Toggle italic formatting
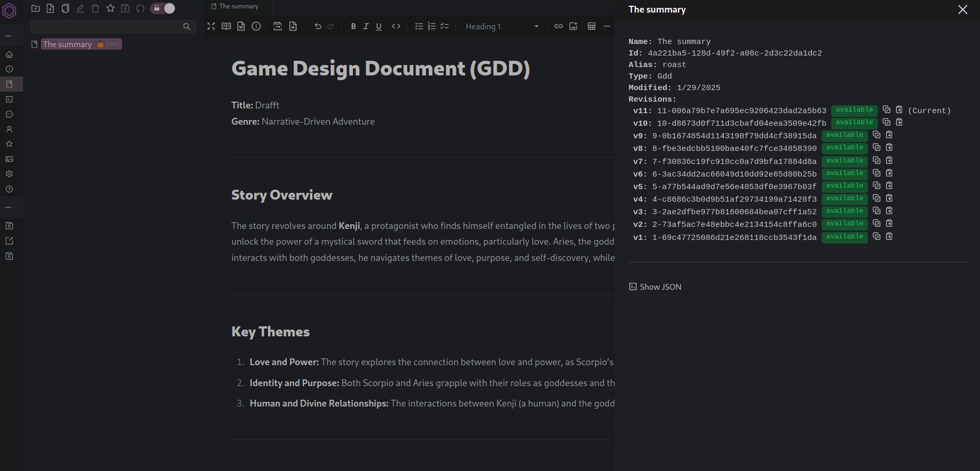The height and width of the screenshot is (471, 980). (366, 26)
